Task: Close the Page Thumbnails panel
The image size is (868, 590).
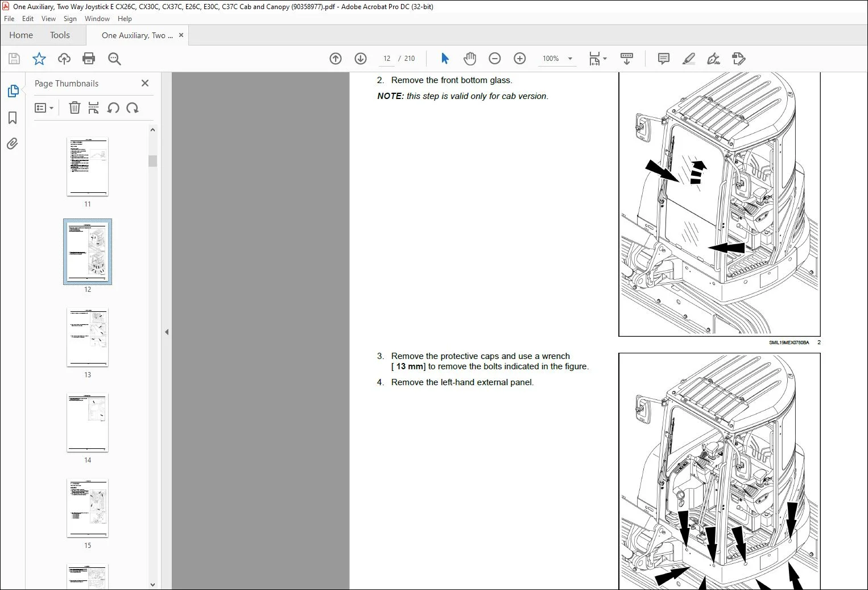Action: 145,83
